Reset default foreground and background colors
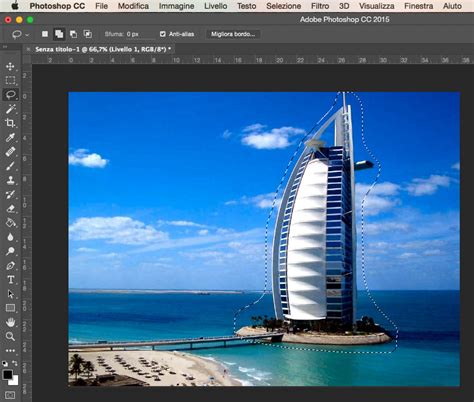Image resolution: width=474 pixels, height=402 pixels. pos(5,363)
